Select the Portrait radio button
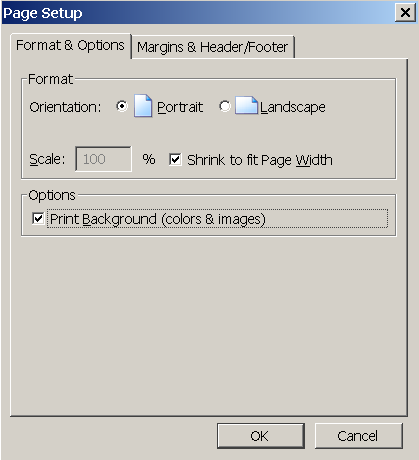The image size is (419, 460). coord(122,106)
